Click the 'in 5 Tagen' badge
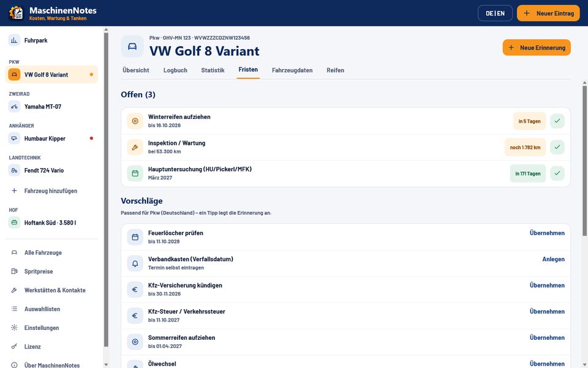588x368 pixels. pos(529,121)
